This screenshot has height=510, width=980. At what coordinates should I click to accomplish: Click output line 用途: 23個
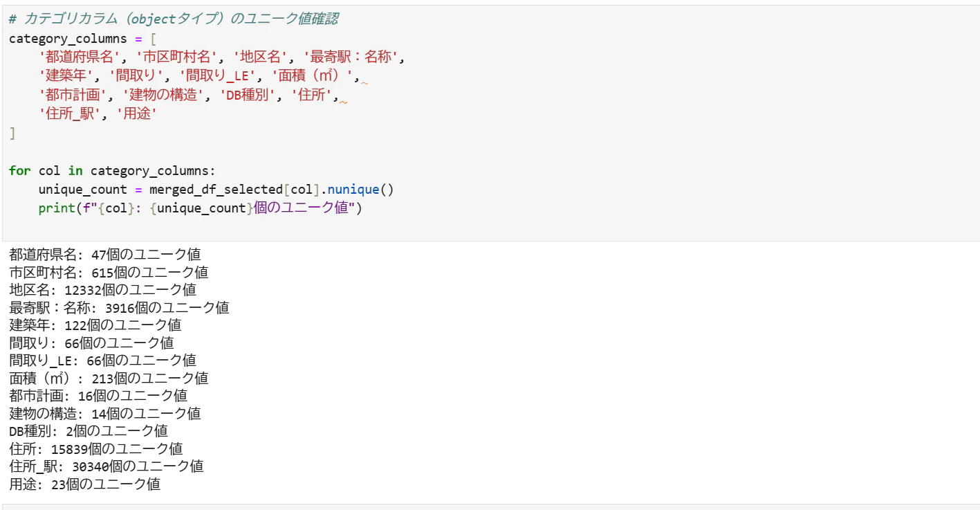tap(85, 484)
